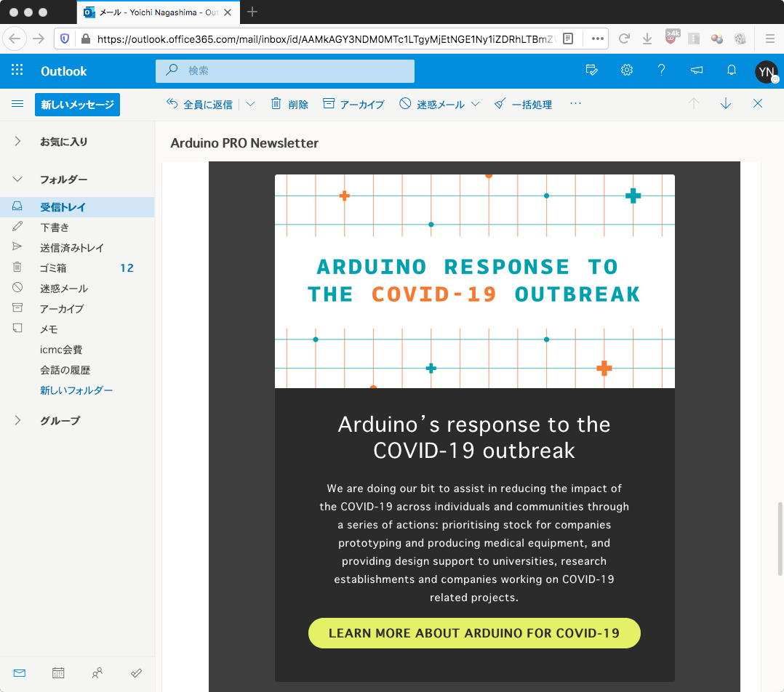784x692 pixels.
Task: Switch to To Do checkmark icon
Action: [x=136, y=673]
